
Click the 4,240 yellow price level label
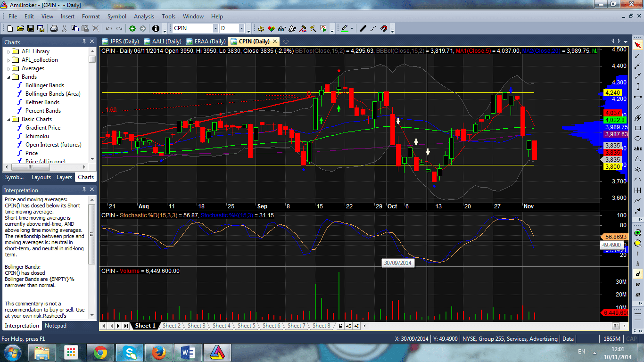(612, 93)
